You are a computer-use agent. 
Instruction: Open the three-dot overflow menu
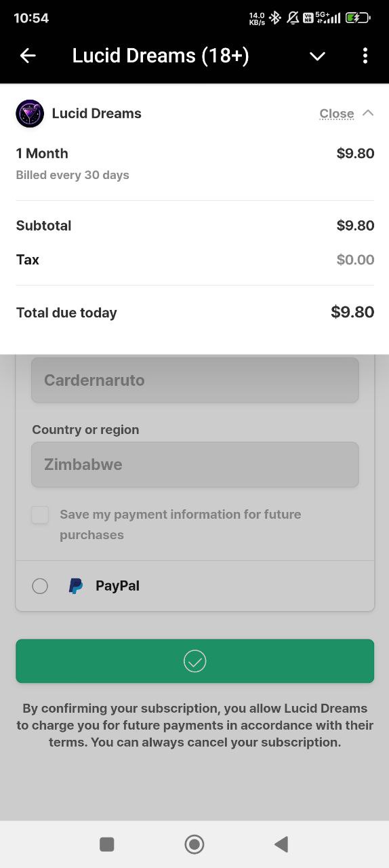click(365, 56)
